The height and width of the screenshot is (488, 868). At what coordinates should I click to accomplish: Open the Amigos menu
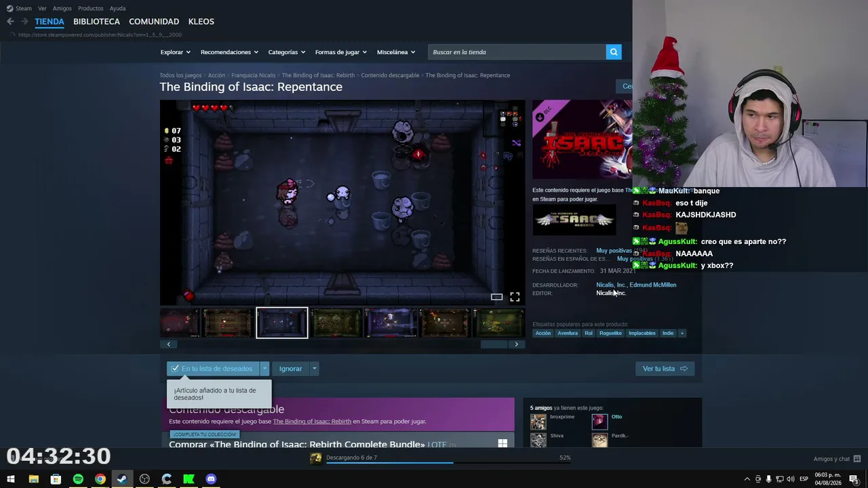62,8
